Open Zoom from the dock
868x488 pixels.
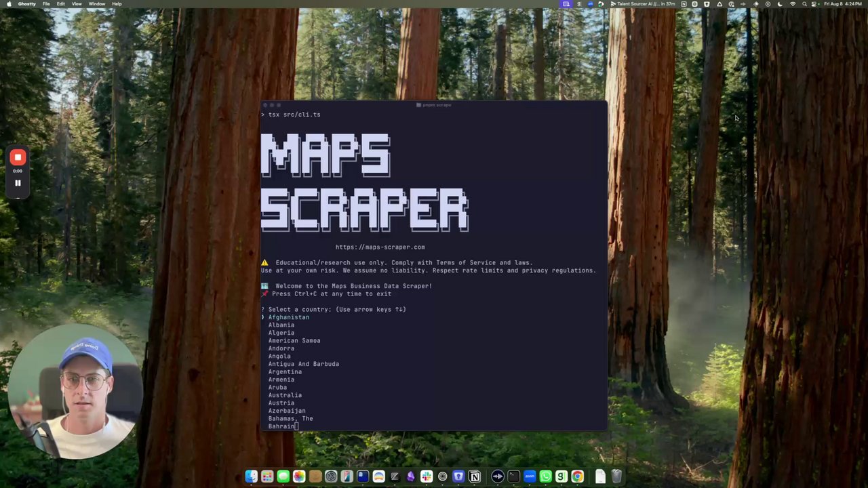click(530, 476)
